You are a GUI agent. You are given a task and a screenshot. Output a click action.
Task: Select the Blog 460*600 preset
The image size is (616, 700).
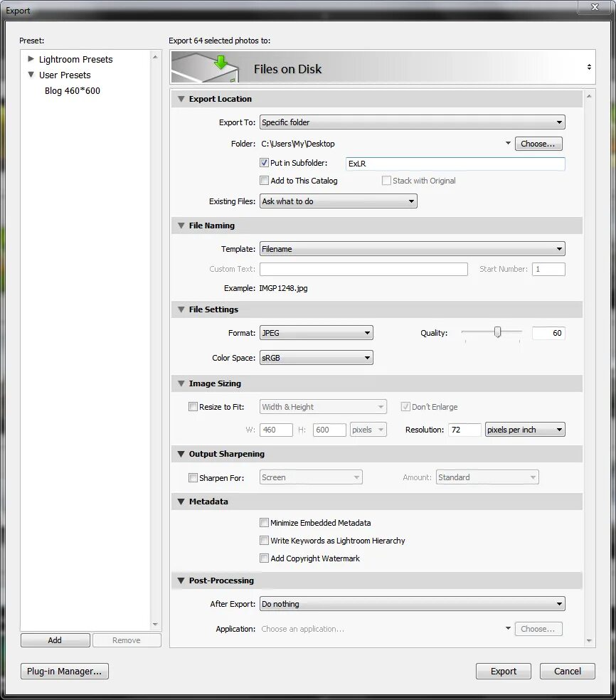(73, 90)
